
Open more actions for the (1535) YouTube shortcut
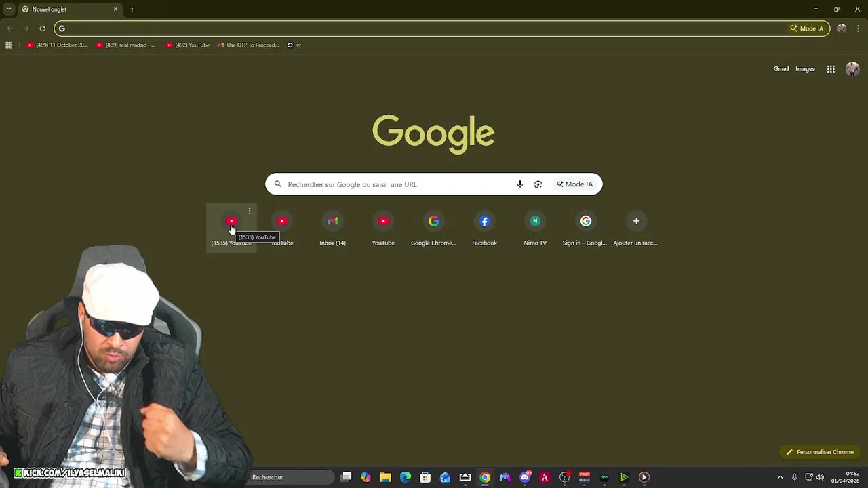tap(250, 211)
